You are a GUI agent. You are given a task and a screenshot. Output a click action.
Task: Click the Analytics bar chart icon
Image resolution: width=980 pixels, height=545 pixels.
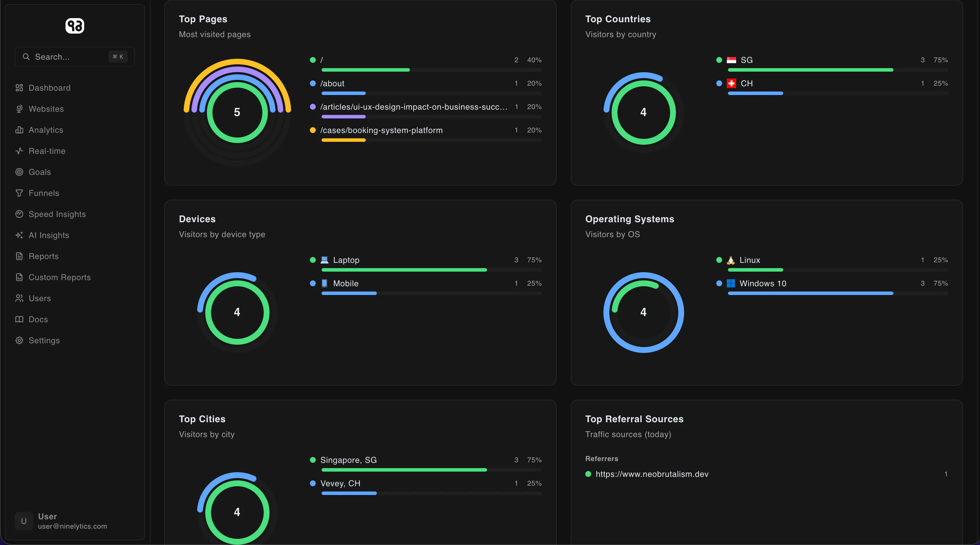pos(19,130)
